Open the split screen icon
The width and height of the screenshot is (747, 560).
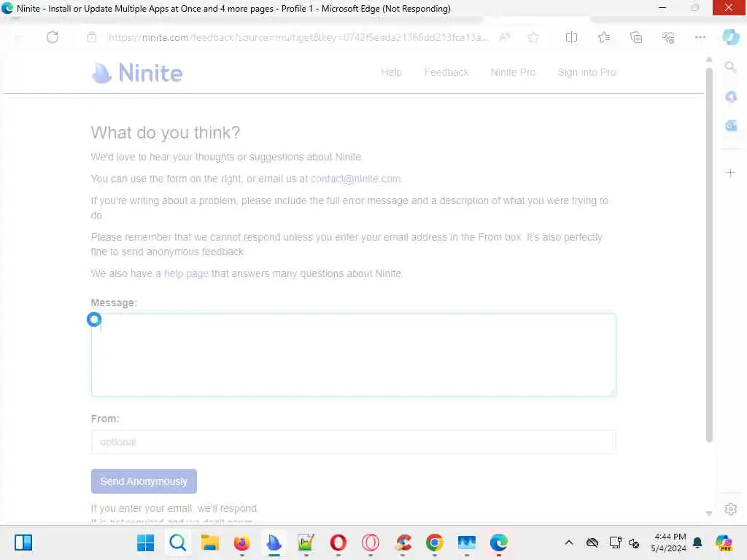point(571,37)
